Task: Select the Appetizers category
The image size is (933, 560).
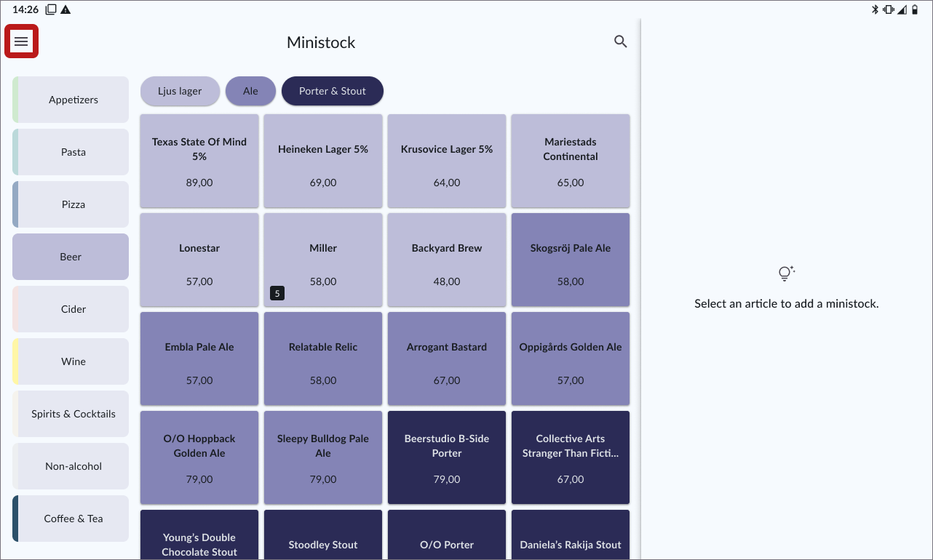Action: pyautogui.click(x=71, y=100)
